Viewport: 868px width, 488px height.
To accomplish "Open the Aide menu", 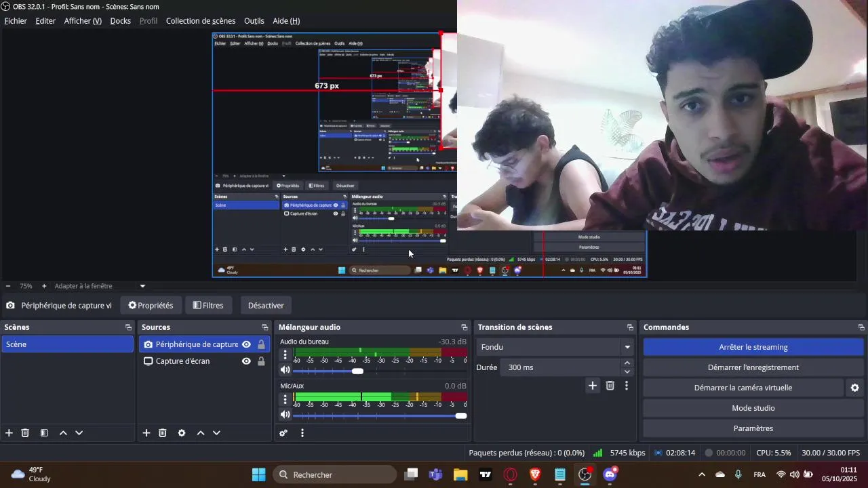I will 286,21.
